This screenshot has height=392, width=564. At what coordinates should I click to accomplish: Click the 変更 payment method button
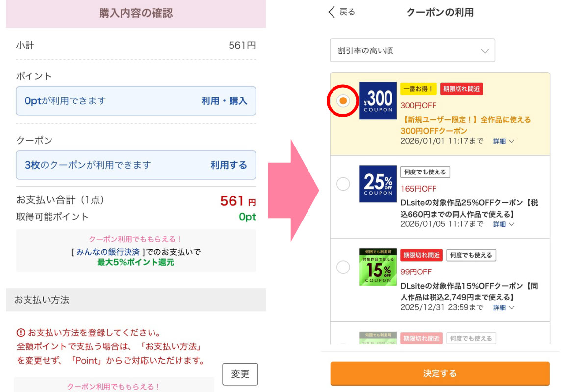[240, 374]
